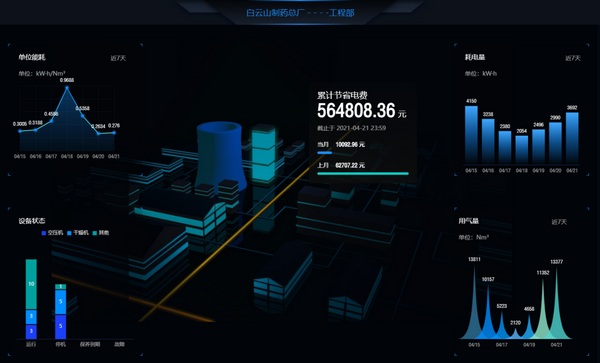Click the 0.9688 peak point on line chart
The image size is (600, 363).
click(67, 88)
